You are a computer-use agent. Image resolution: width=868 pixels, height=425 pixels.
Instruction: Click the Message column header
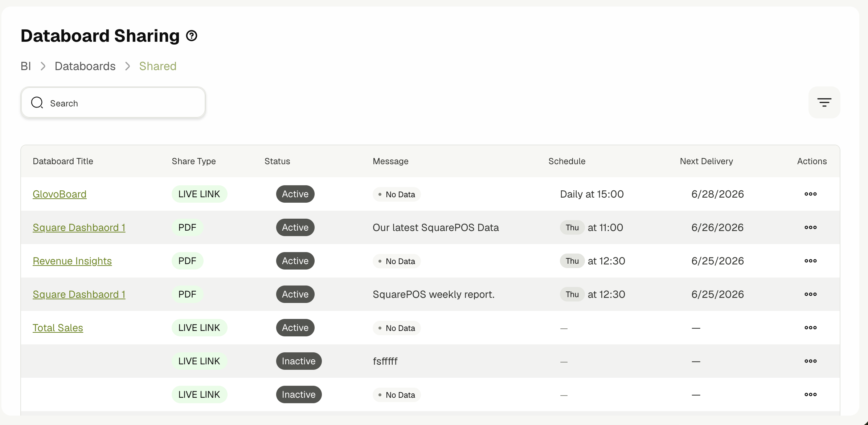(x=390, y=161)
